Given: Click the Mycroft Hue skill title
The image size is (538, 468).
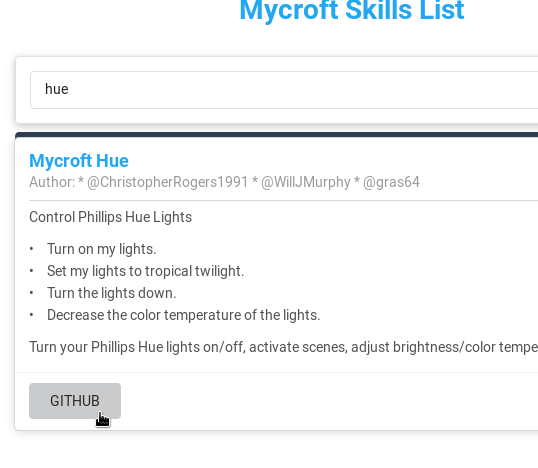Looking at the screenshot, I should pyautogui.click(x=79, y=161).
